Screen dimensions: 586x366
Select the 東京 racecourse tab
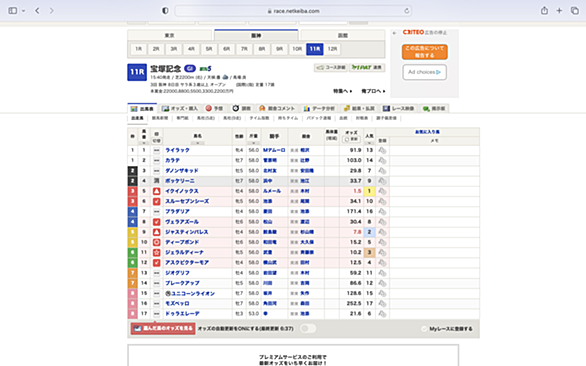pyautogui.click(x=170, y=36)
